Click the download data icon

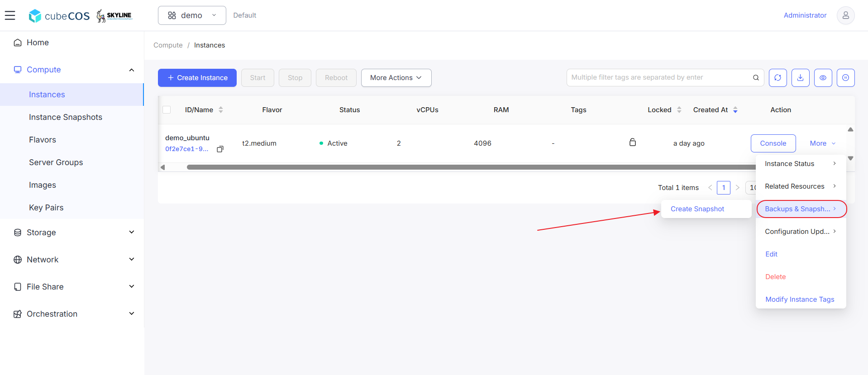pyautogui.click(x=800, y=78)
